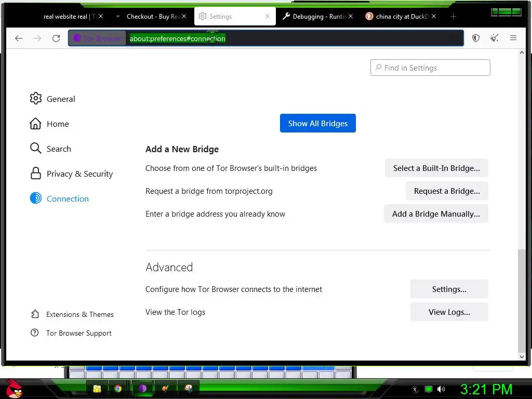
Task: Reload the current page
Action: [x=56, y=38]
